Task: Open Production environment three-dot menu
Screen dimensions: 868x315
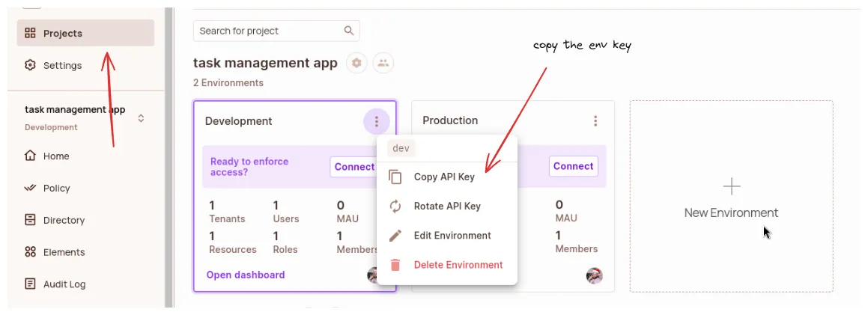Action: click(x=595, y=121)
